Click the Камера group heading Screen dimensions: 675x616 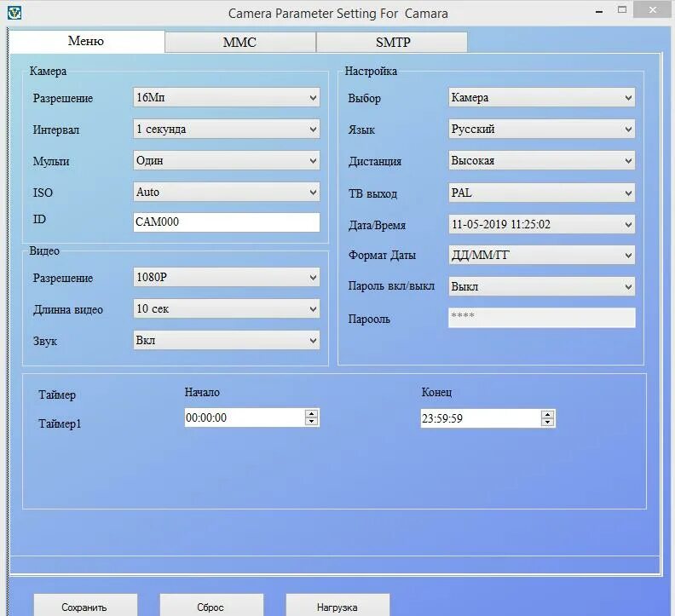(48, 71)
